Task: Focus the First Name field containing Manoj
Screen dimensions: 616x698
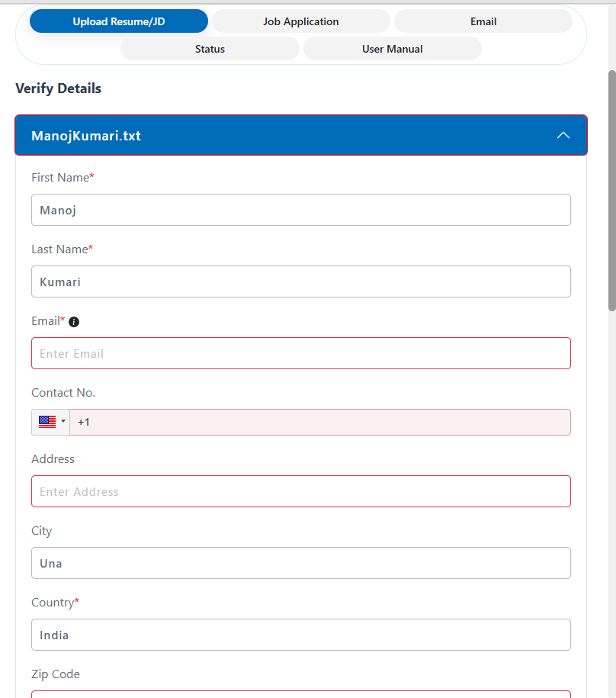Action: 301,210
